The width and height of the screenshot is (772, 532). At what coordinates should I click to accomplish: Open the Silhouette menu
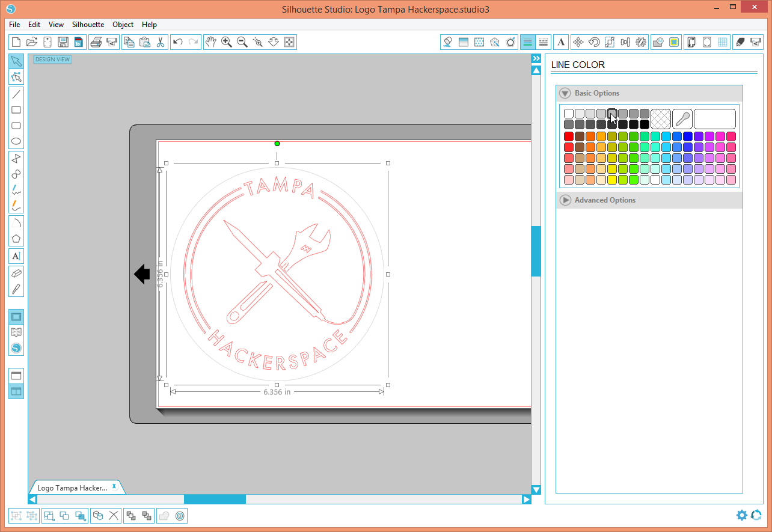(x=88, y=25)
